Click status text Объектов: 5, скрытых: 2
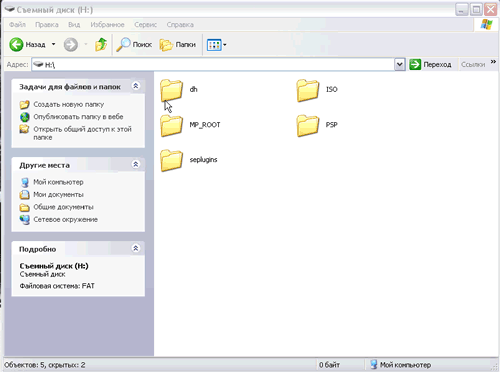The width and height of the screenshot is (500, 372). click(x=45, y=365)
